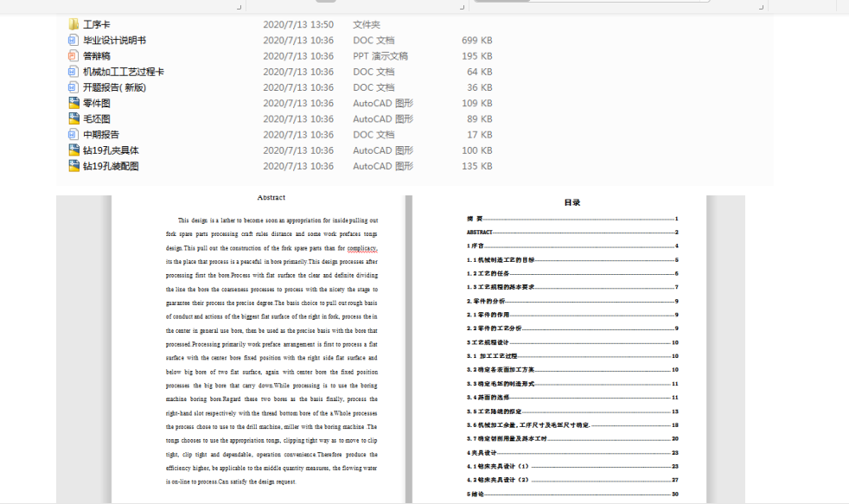
Task: Select the file name 开题报告(新版)
Action: tap(114, 87)
